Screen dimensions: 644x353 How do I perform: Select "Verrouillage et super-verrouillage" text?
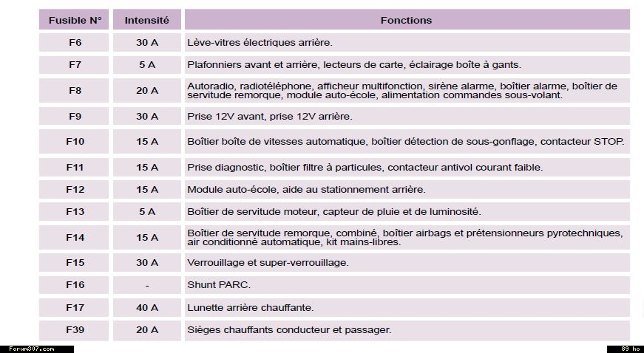point(268,263)
